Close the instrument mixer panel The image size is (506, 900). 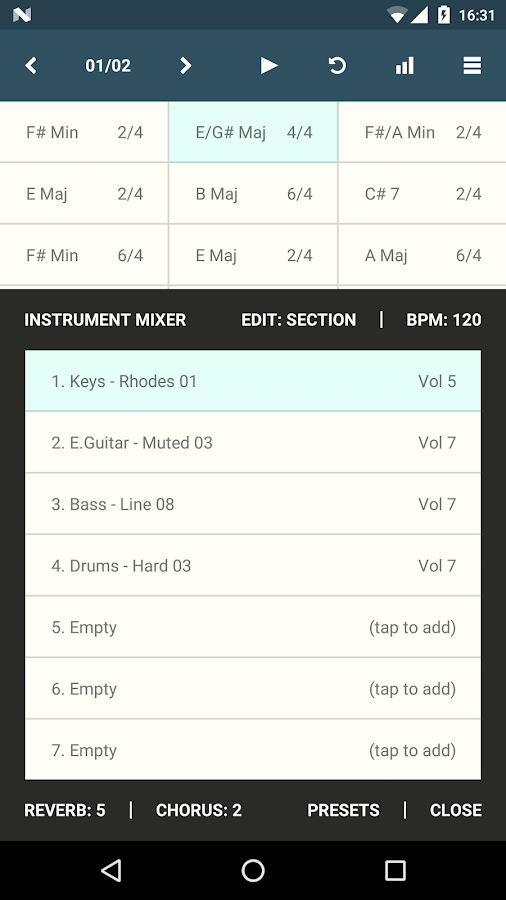coord(456,810)
